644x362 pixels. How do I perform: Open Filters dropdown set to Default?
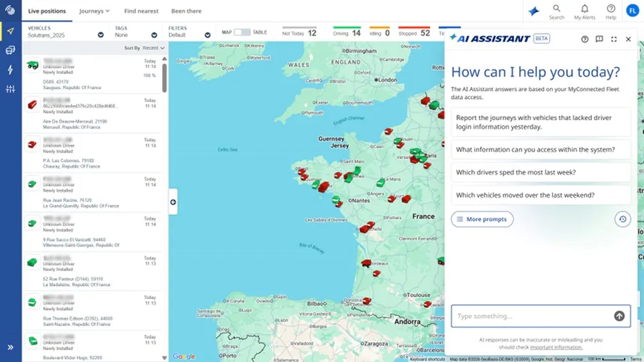point(189,32)
